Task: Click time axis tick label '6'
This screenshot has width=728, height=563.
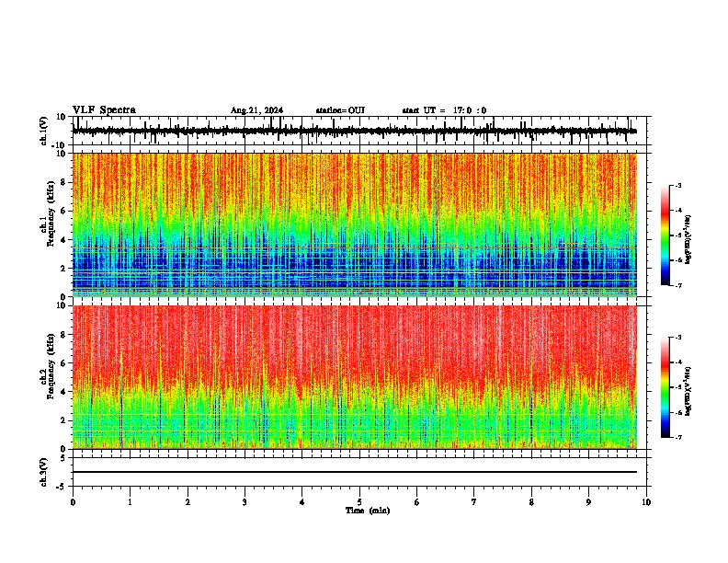Action: click(417, 502)
